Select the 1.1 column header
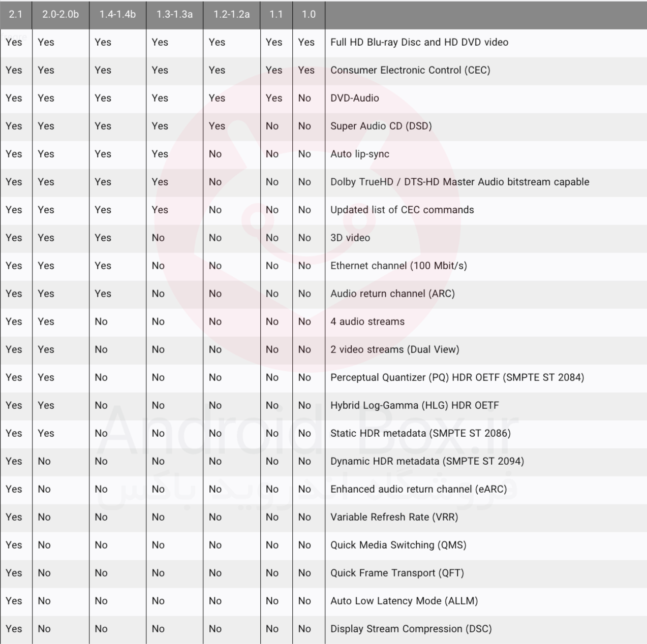The width and height of the screenshot is (647, 644). click(276, 14)
